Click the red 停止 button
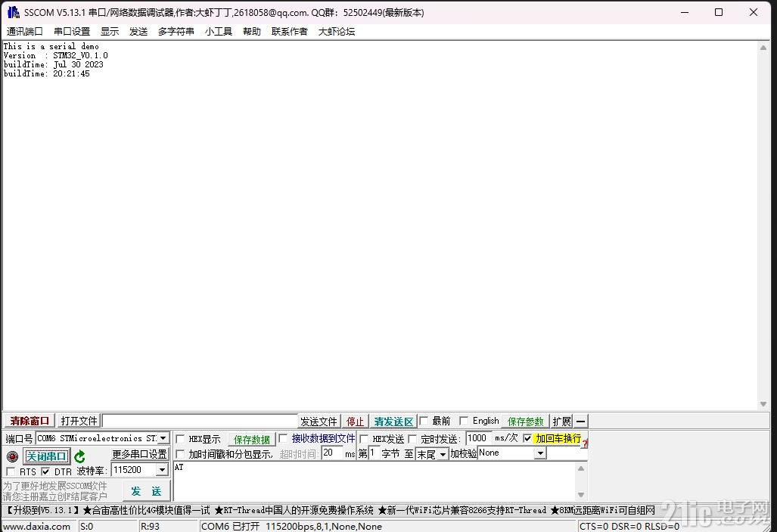777x532 pixels. [x=355, y=422]
